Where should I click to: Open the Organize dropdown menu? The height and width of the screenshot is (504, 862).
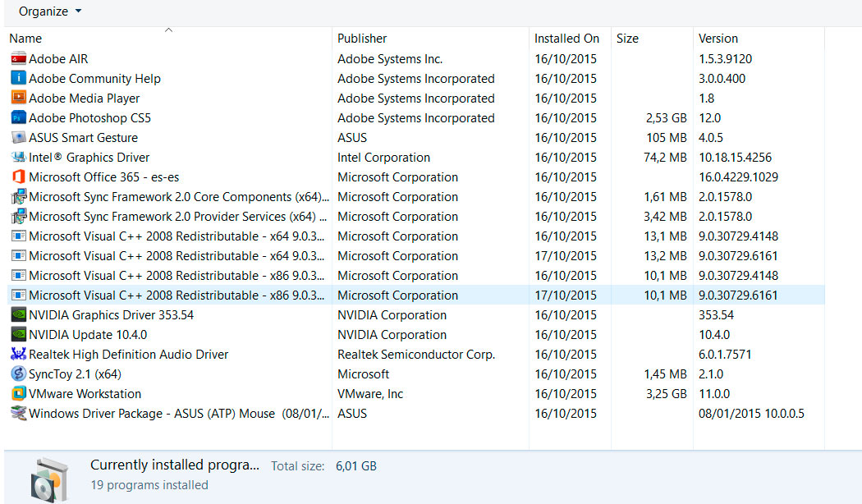click(50, 11)
